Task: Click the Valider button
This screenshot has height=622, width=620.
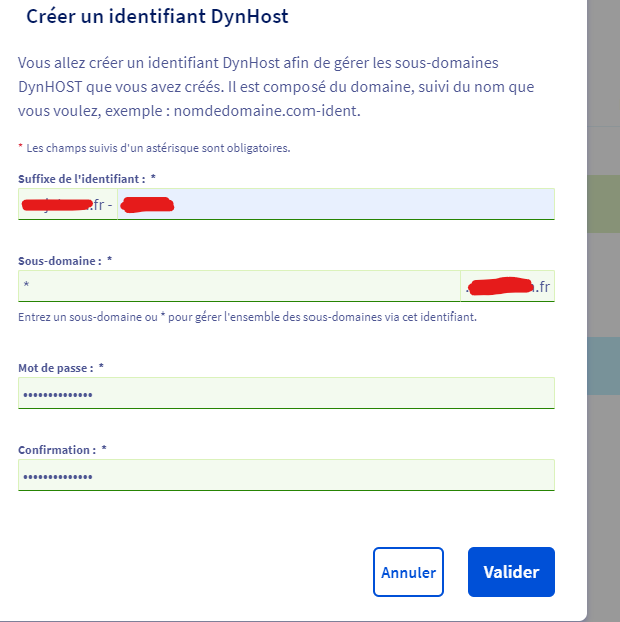Action: coord(511,572)
